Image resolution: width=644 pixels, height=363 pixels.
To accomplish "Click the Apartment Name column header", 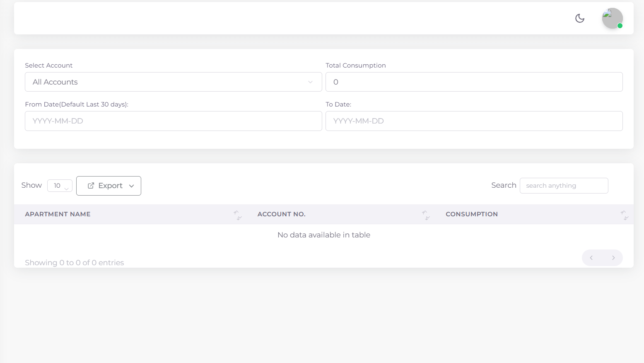I will [58, 214].
